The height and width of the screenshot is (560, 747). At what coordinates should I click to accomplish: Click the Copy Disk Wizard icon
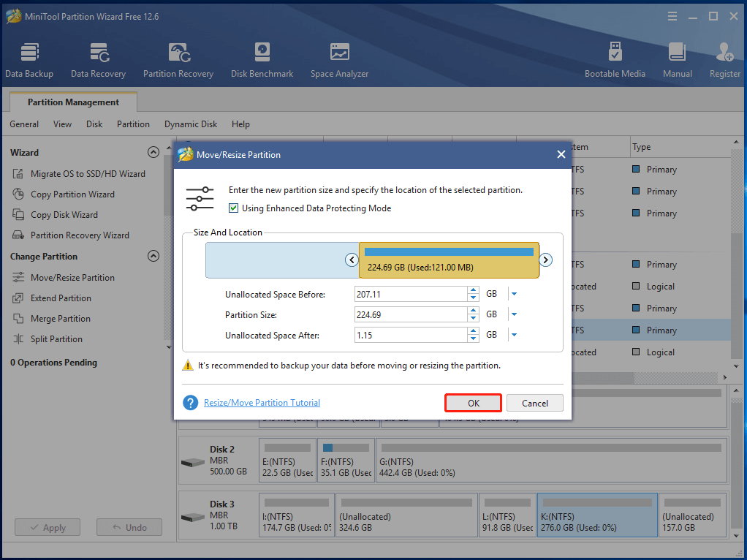18,215
